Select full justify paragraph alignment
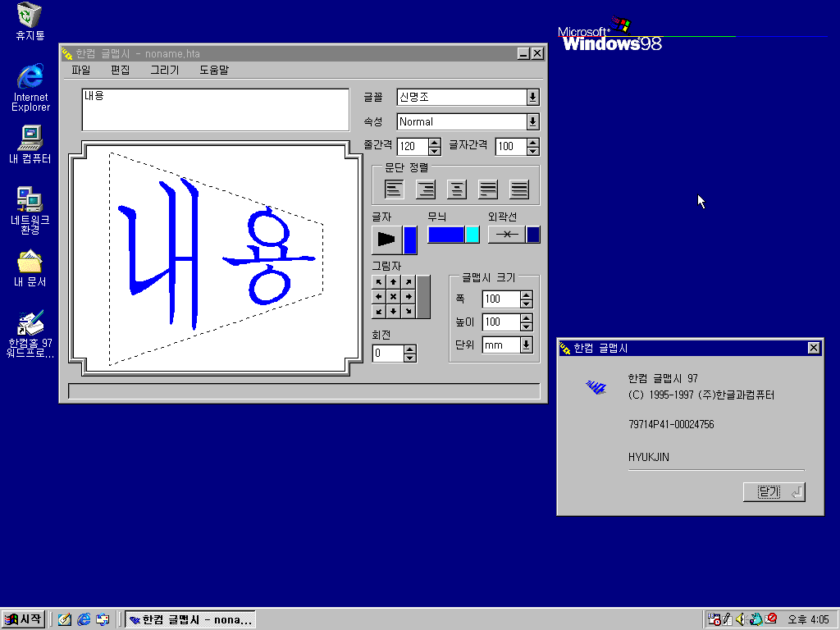The height and width of the screenshot is (630, 840). pyautogui.click(x=519, y=189)
